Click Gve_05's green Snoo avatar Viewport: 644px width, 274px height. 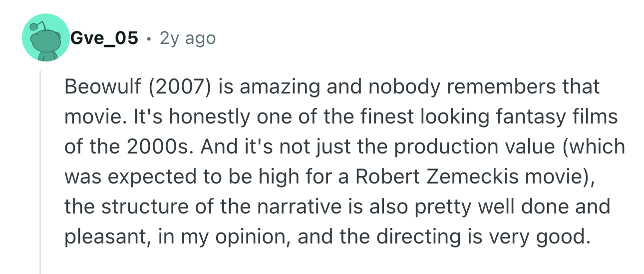45,38
